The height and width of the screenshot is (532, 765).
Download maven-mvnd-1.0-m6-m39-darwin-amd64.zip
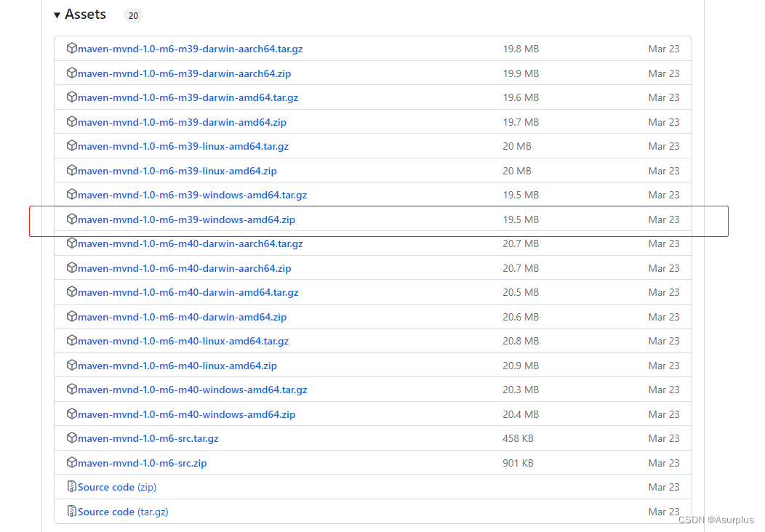click(182, 122)
